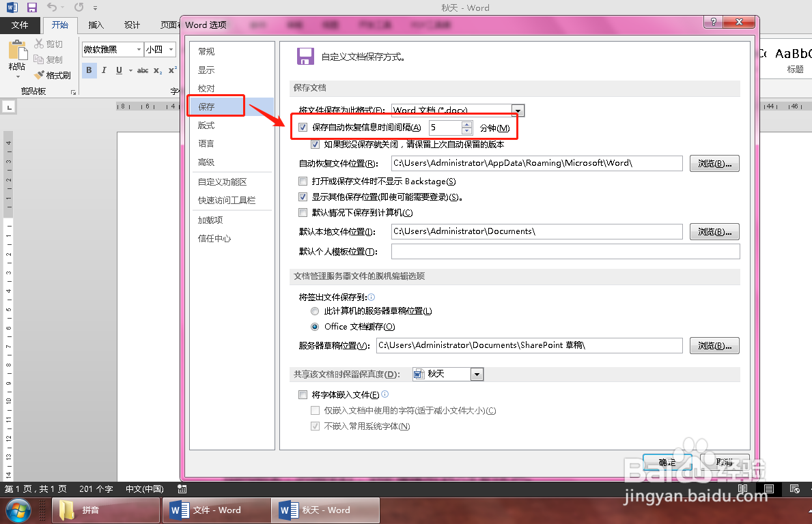This screenshot has height=524, width=812.
Task: Toggle 如果我没保存就关闭 keep last version checkbox
Action: (315, 145)
